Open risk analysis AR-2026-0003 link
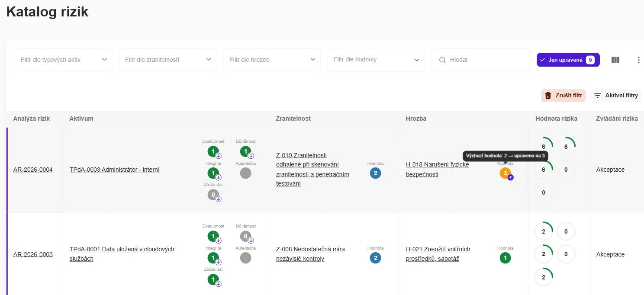The width and height of the screenshot is (644, 295). point(33,254)
